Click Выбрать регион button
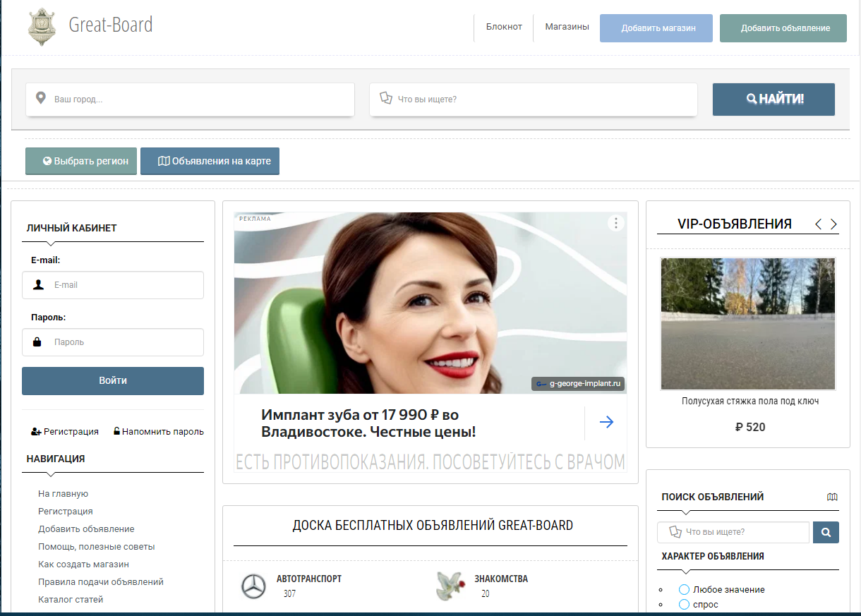861x616 pixels. tap(81, 161)
